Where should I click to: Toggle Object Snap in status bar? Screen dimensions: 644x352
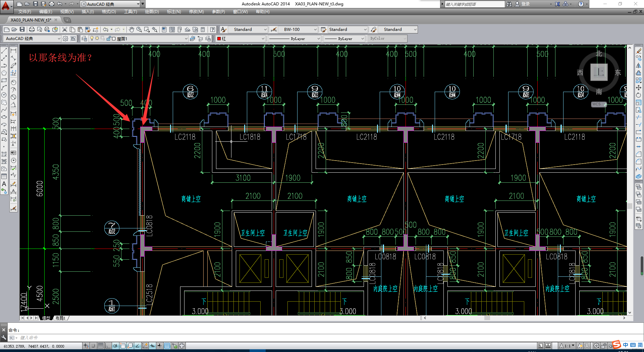[123, 346]
